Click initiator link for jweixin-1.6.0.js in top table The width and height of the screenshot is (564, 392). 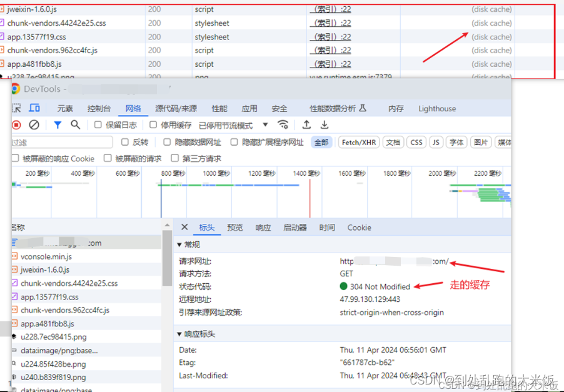331,9
